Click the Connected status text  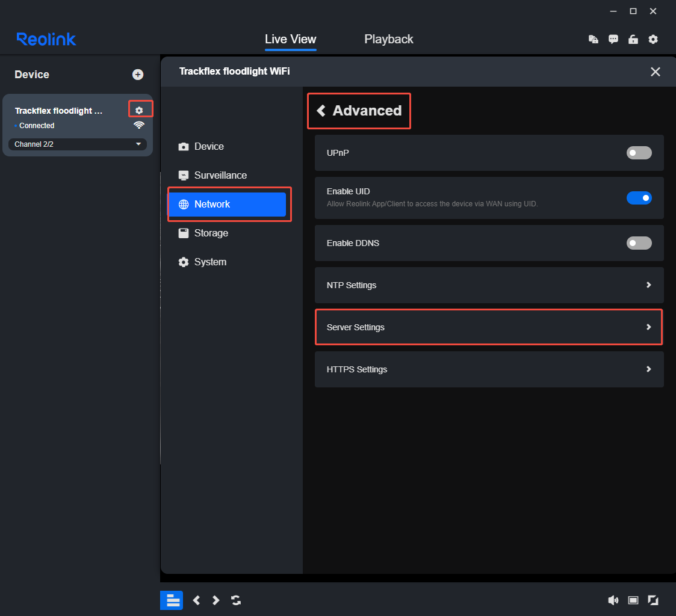(x=37, y=125)
